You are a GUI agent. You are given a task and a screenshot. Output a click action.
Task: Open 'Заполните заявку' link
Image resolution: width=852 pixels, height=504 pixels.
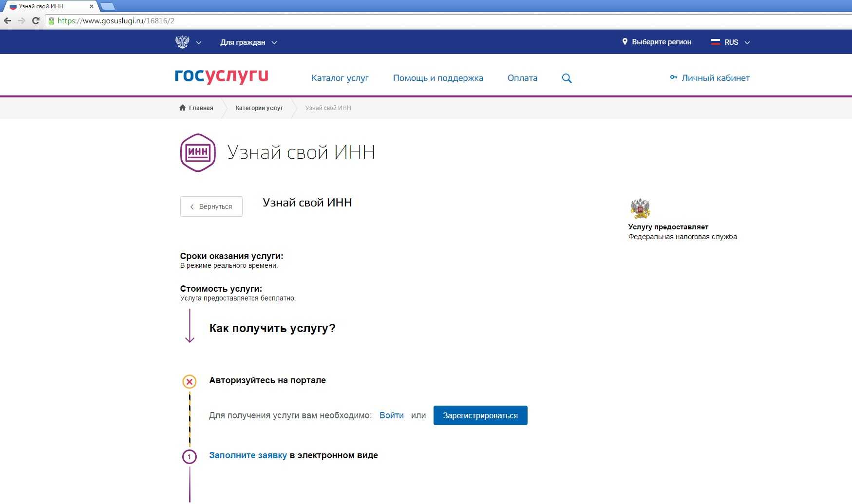tap(248, 455)
